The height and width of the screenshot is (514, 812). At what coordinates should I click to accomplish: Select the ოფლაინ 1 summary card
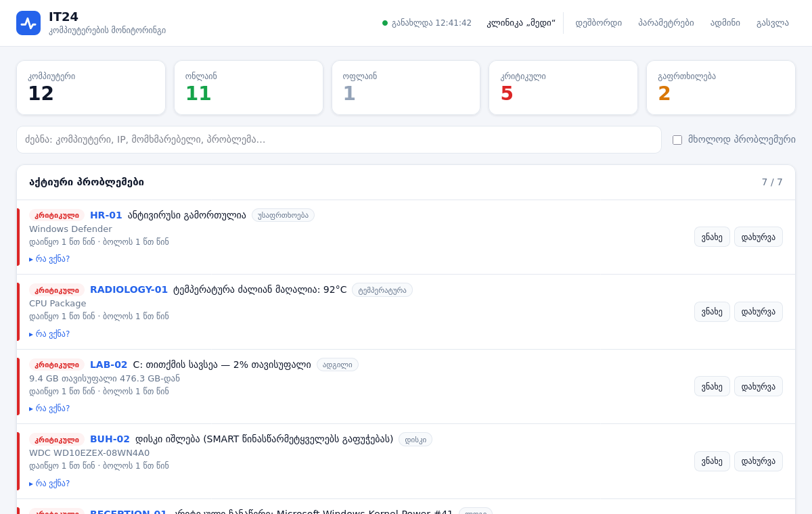click(406, 88)
